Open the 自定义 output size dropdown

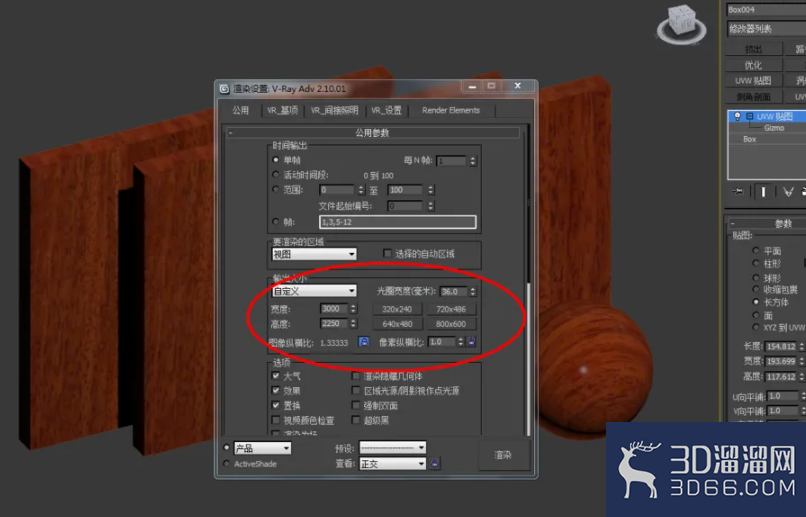[314, 291]
